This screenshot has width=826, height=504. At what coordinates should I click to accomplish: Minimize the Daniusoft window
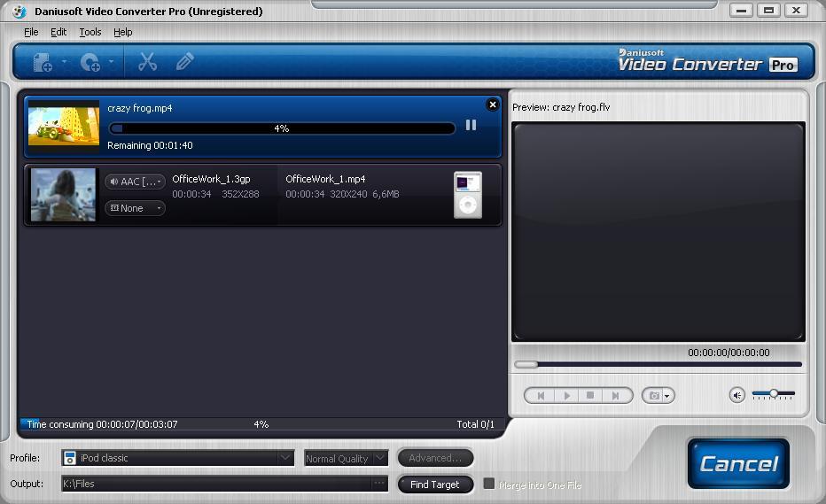[741, 10]
